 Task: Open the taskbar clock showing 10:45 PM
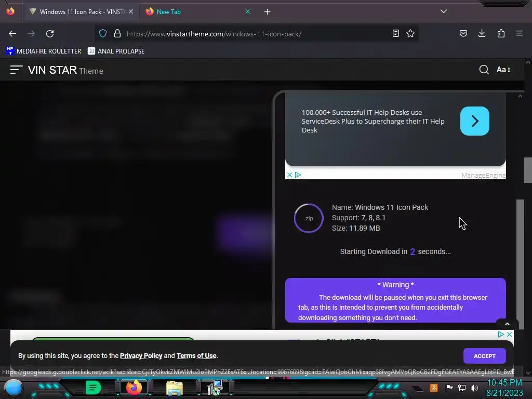click(504, 388)
